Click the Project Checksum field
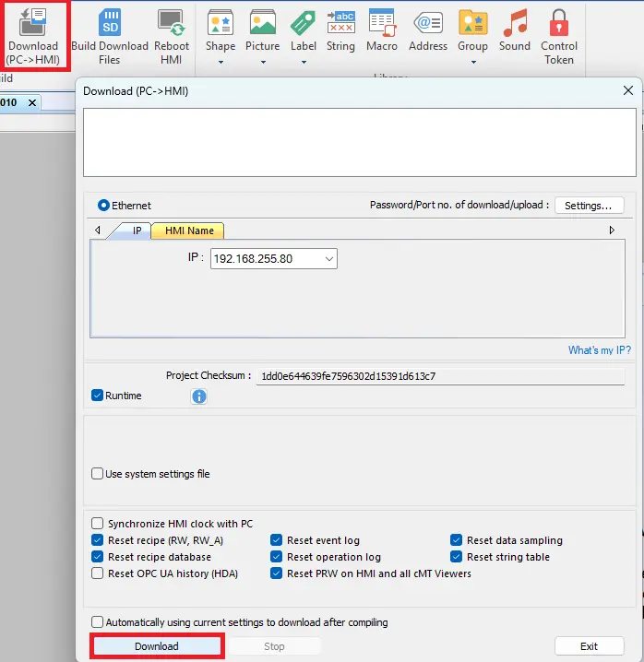The height and width of the screenshot is (662, 644). (440, 376)
